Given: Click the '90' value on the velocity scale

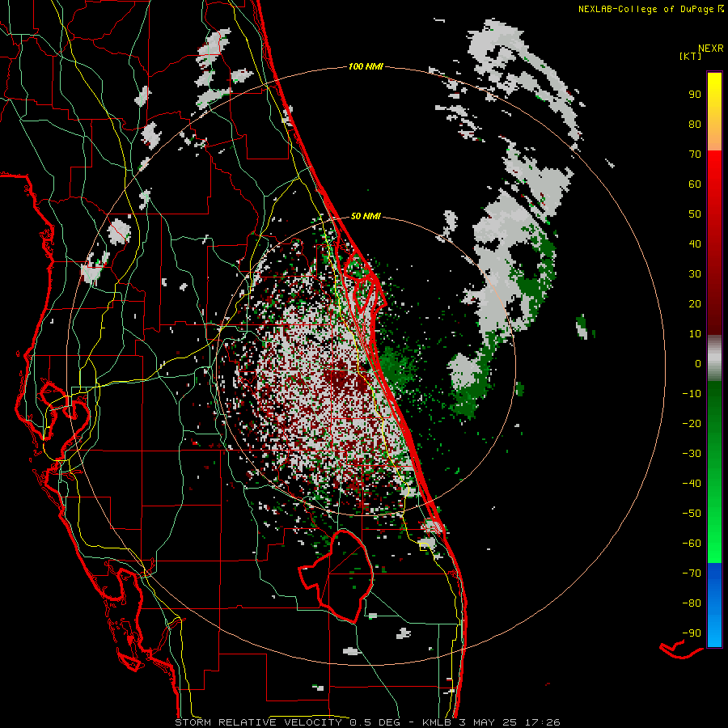Looking at the screenshot, I should click(695, 95).
